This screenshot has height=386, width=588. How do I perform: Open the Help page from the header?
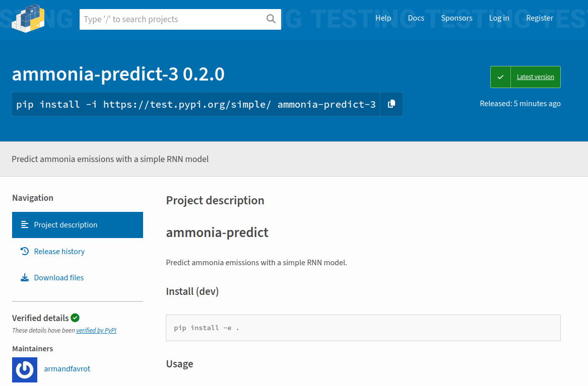pos(383,18)
